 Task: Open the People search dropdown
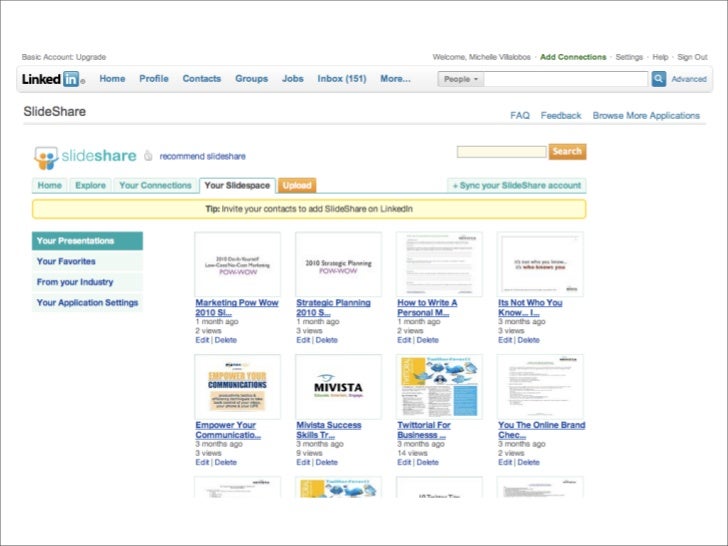(x=461, y=79)
